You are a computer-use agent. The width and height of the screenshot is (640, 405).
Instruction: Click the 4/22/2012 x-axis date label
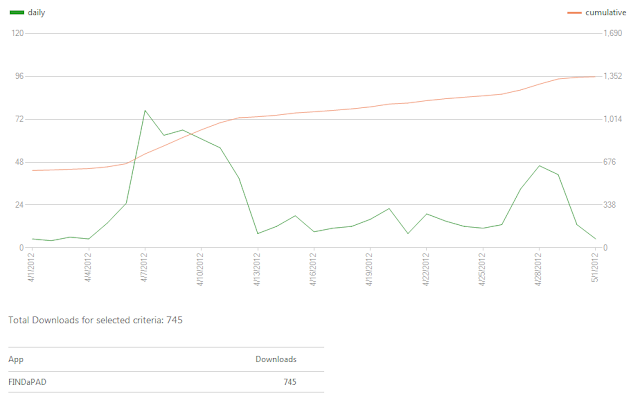426,269
